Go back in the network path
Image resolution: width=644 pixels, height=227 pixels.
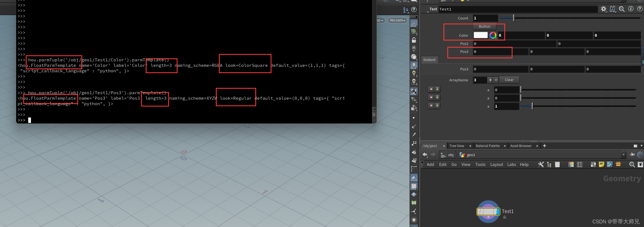pyautogui.click(x=425, y=155)
